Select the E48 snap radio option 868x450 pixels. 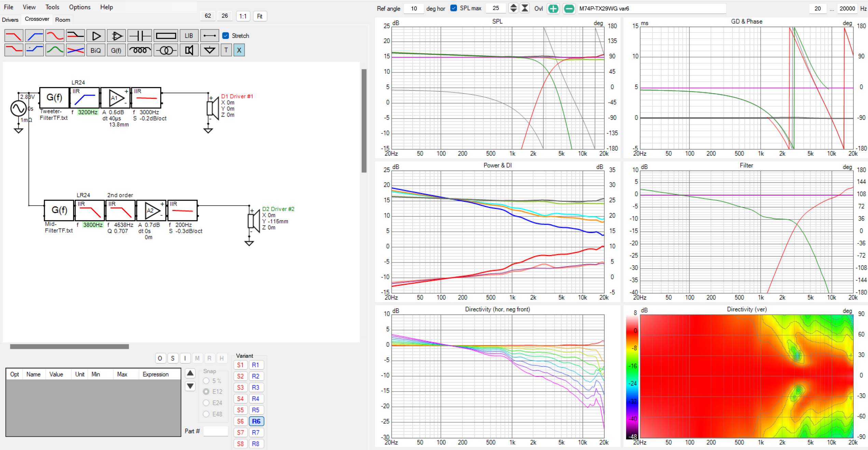pyautogui.click(x=206, y=414)
